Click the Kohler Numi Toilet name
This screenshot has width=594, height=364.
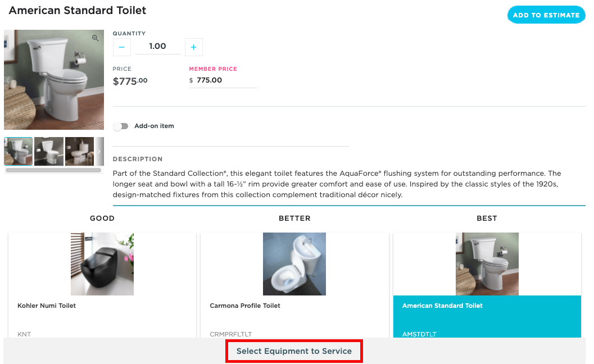[x=47, y=306]
